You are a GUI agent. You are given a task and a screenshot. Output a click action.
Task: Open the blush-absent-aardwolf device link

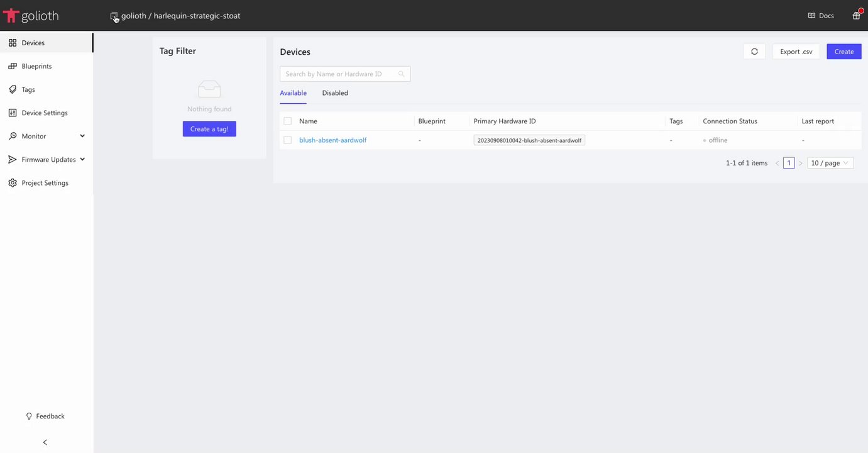[332, 140]
